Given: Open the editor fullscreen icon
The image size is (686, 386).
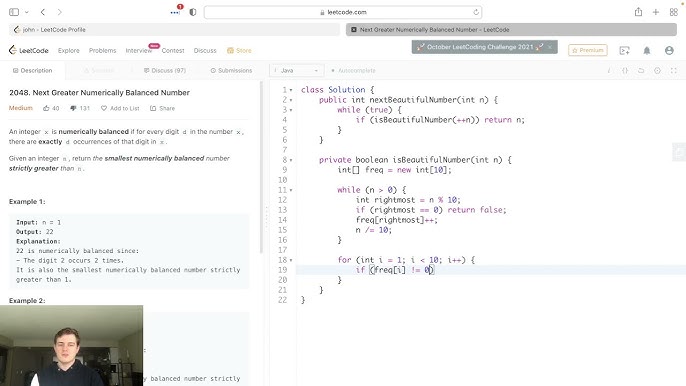Looking at the screenshot, I should 674,70.
